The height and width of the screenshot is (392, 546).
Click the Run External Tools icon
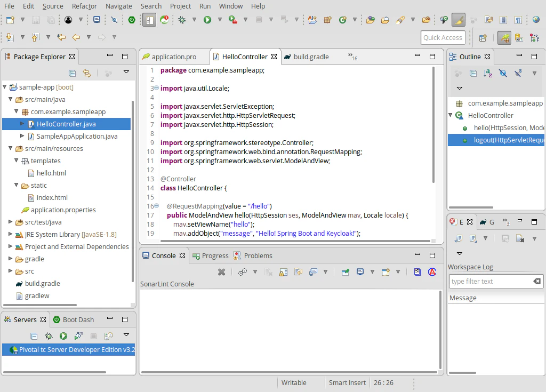click(x=232, y=20)
